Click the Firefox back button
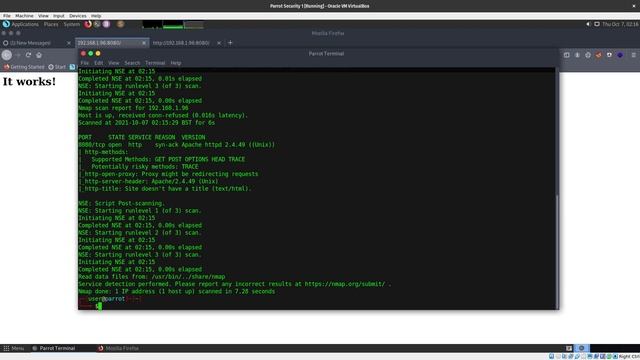 pos(7,55)
